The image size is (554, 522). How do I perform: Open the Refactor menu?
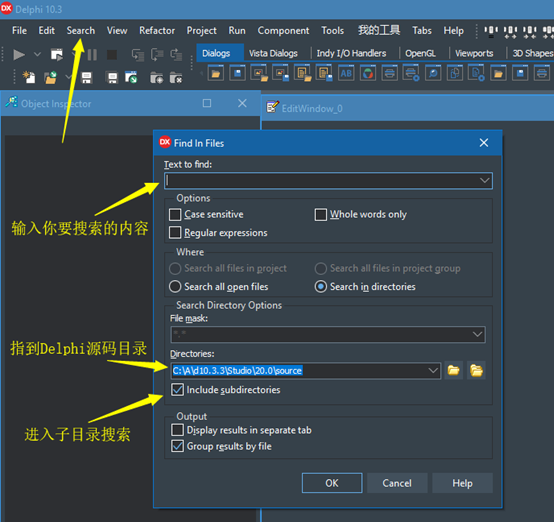tap(157, 31)
